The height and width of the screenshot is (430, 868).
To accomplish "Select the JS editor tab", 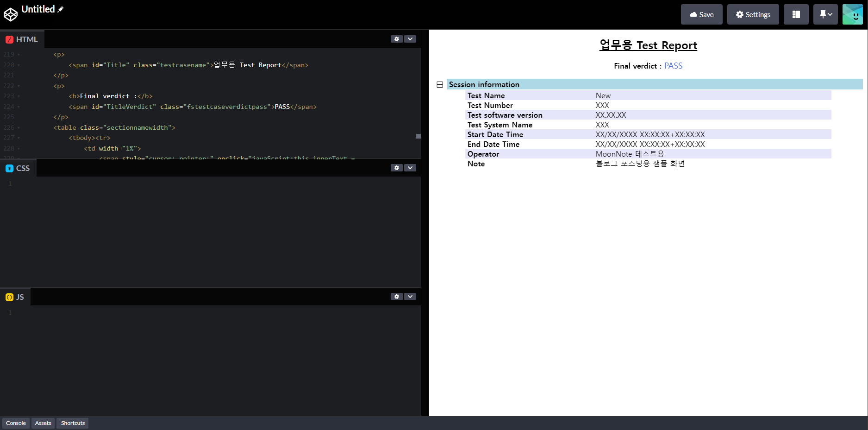I will click(x=15, y=297).
